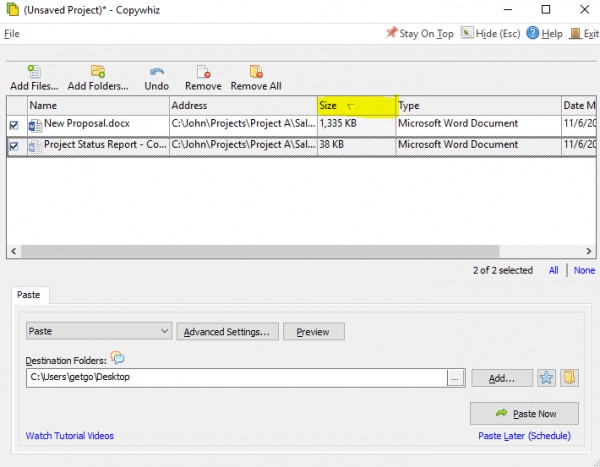
Task: Click the '2 of 2 selected' status text
Action: (x=503, y=270)
